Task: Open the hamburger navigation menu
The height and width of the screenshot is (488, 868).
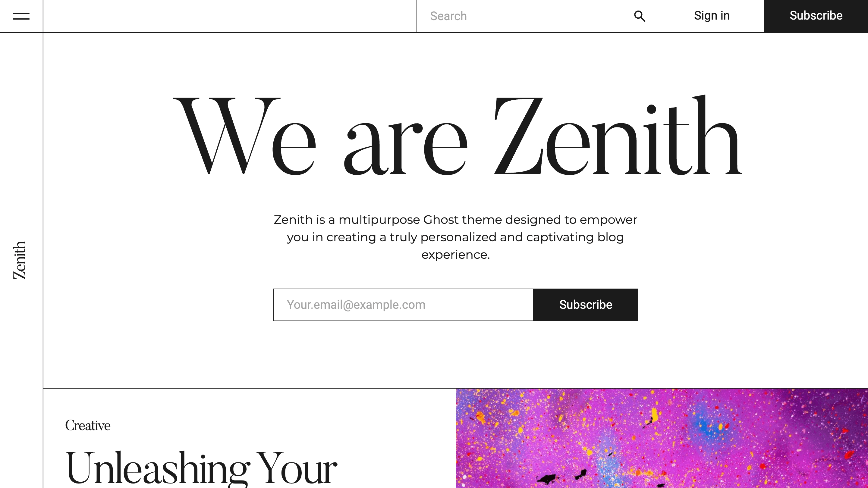Action: pos(21,16)
